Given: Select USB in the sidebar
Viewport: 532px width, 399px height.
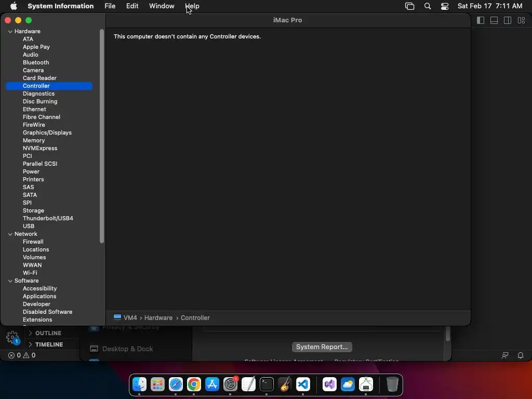Looking at the screenshot, I should coord(29,227).
